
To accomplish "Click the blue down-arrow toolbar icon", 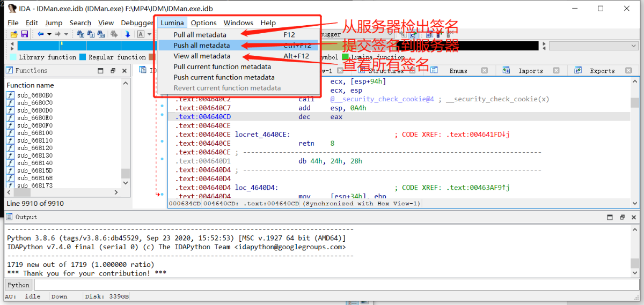I will coord(128,34).
